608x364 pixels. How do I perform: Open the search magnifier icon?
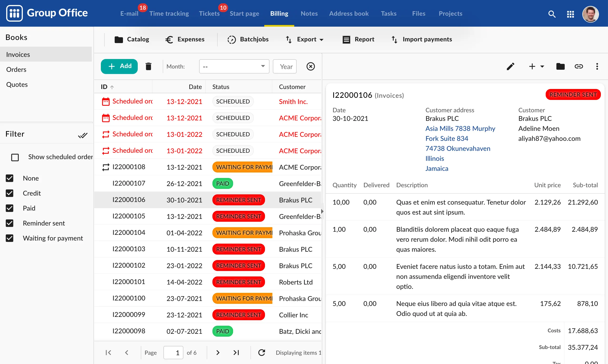click(552, 14)
